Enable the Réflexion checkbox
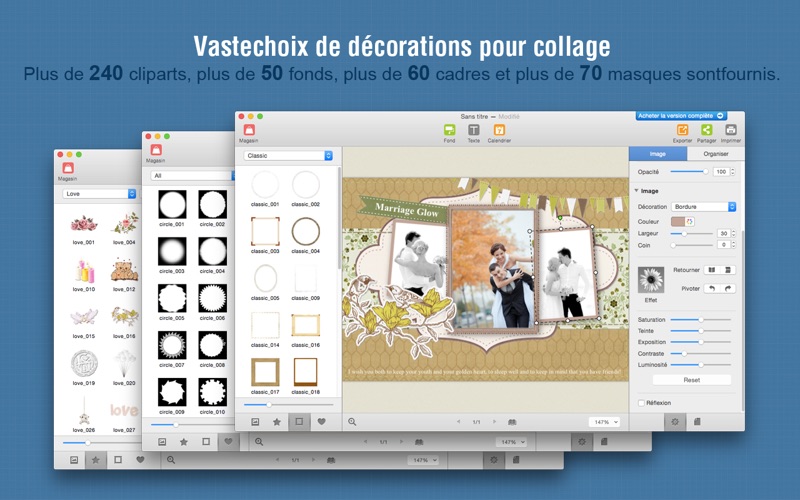The image size is (800, 500). [641, 403]
